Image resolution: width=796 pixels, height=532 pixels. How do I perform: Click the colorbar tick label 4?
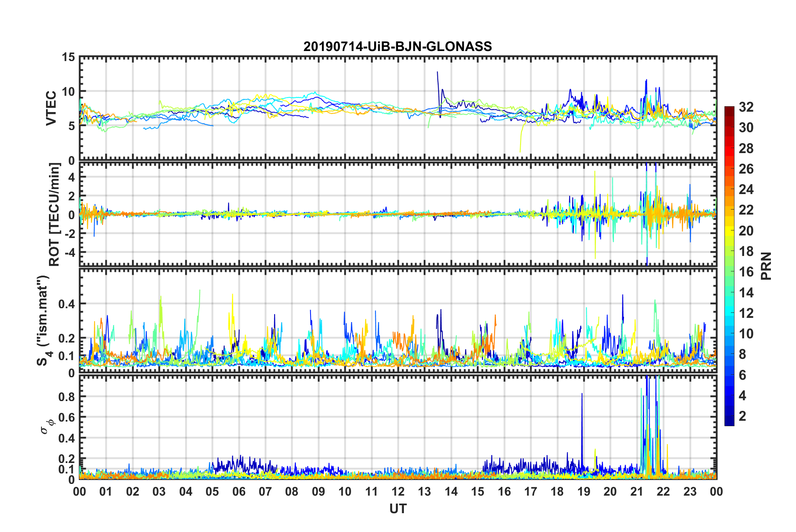point(742,396)
